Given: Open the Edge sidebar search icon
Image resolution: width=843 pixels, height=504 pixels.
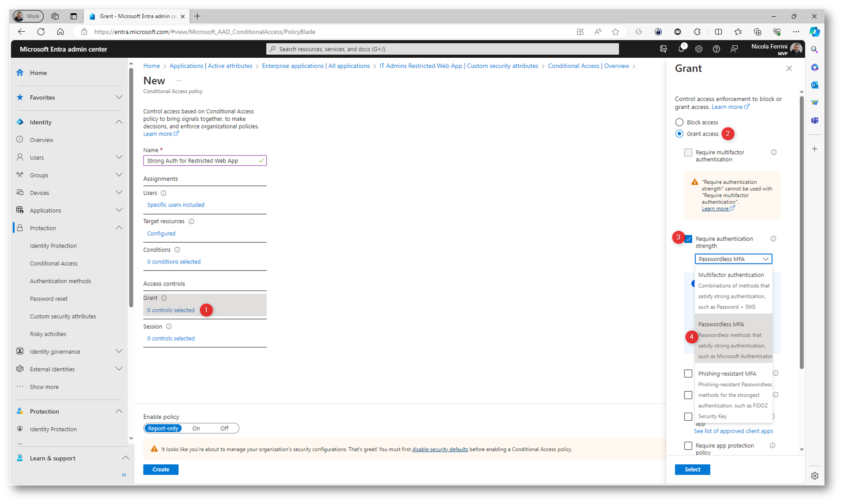Looking at the screenshot, I should [x=814, y=50].
